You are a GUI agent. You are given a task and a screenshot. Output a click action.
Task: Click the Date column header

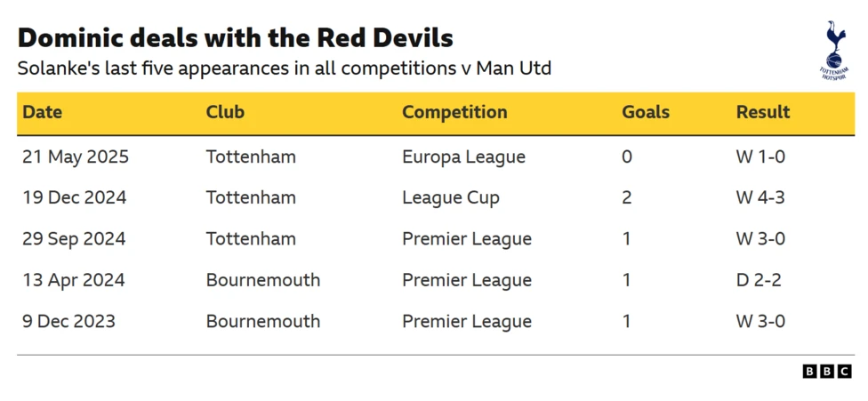click(x=43, y=113)
